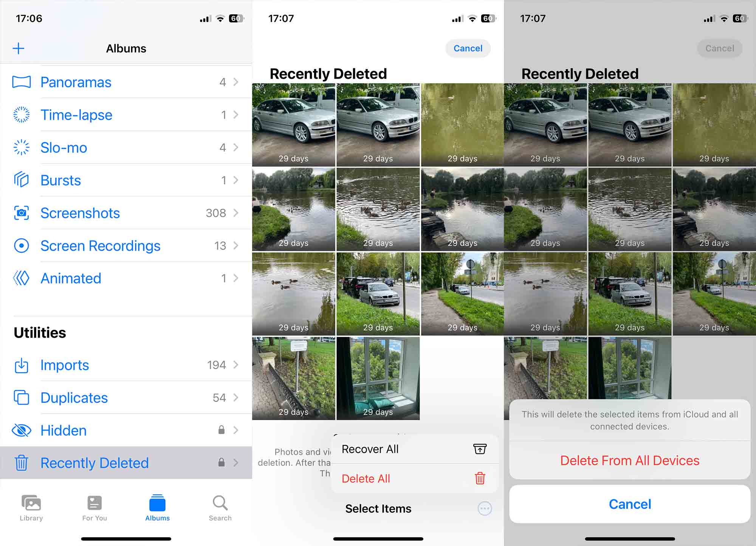Tap the Screen Recordings circle icon
Image resolution: width=756 pixels, height=546 pixels.
pos(20,245)
